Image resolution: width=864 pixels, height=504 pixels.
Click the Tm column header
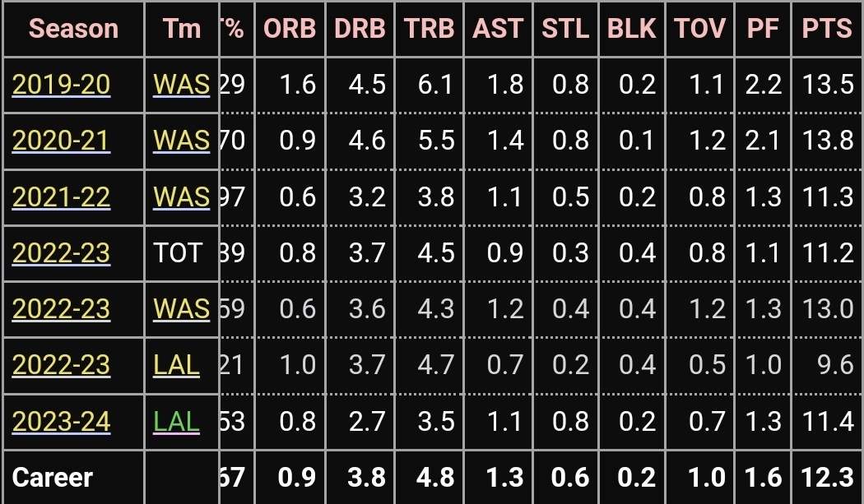[x=182, y=29]
